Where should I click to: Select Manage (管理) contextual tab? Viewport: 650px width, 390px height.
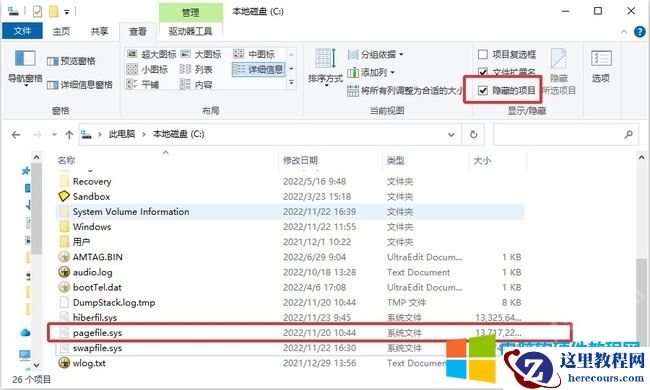click(191, 12)
